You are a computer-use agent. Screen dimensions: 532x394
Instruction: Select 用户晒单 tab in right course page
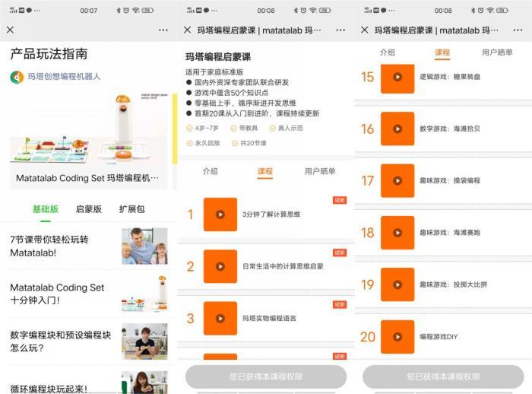pos(497,52)
